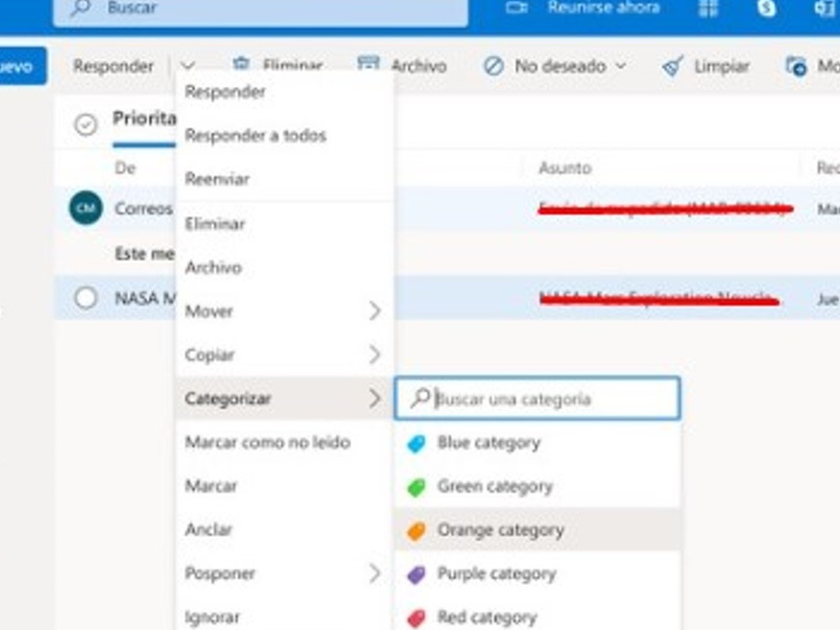This screenshot has width=840, height=630.
Task: Click the search magnifier icon
Action: point(81,7)
